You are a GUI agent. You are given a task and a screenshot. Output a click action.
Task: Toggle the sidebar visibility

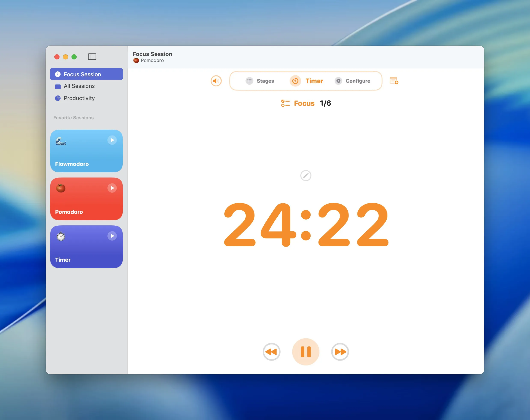pos(92,57)
